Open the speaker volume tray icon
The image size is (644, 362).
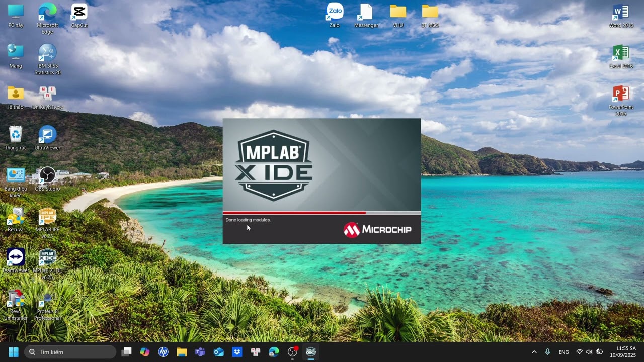(589, 352)
